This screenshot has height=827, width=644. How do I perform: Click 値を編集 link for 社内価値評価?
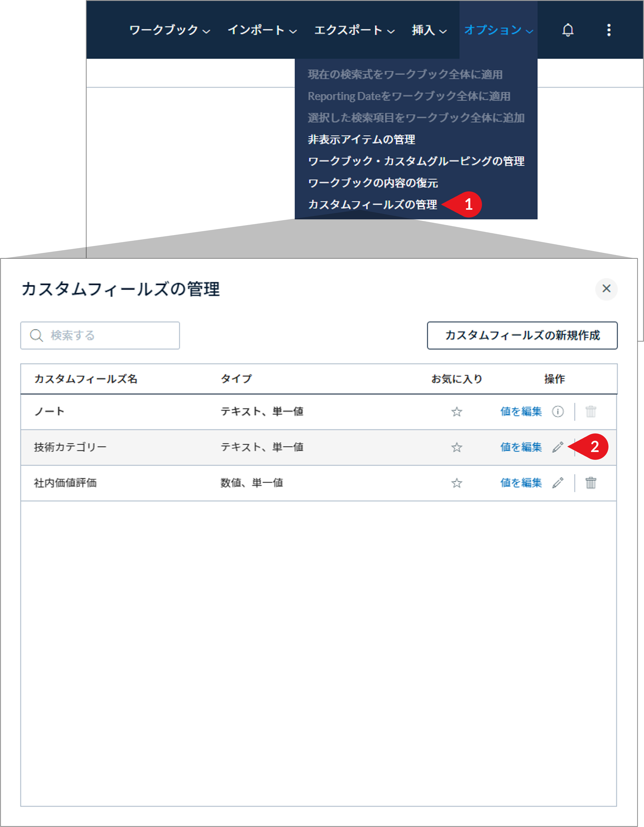(521, 483)
